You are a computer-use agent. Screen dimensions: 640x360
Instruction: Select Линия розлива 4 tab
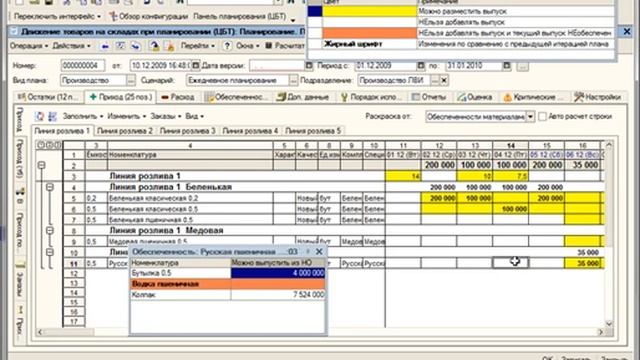click(250, 131)
